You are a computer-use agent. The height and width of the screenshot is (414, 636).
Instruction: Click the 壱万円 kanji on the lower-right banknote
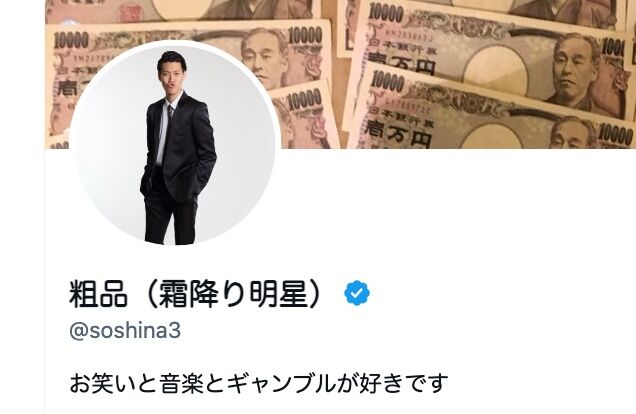[398, 131]
